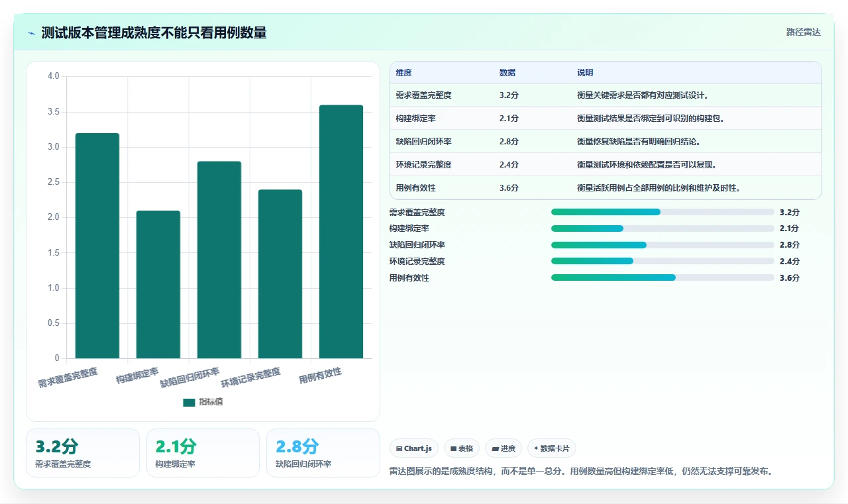Select the 用例有效性 table row cell
Screen dimensions: 848x504
pos(415,188)
